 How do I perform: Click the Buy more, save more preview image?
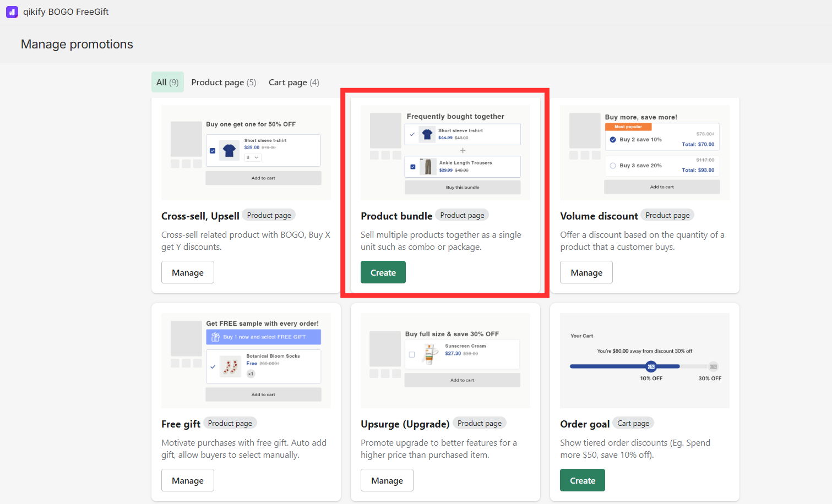pyautogui.click(x=645, y=152)
